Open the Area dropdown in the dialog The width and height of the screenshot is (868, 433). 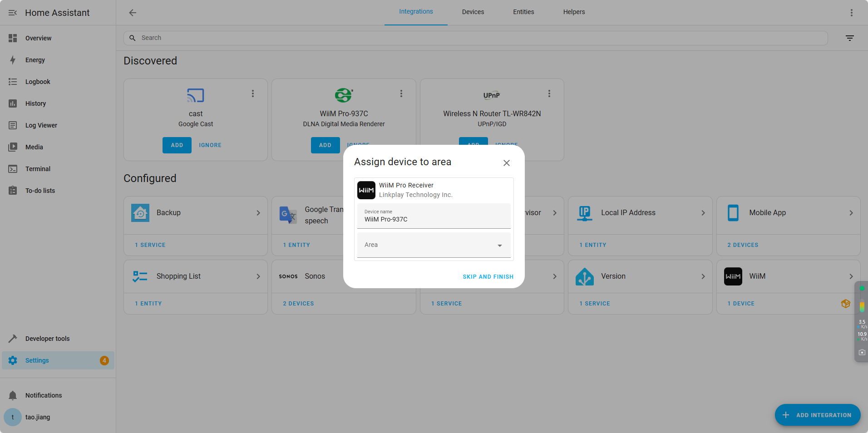point(434,245)
